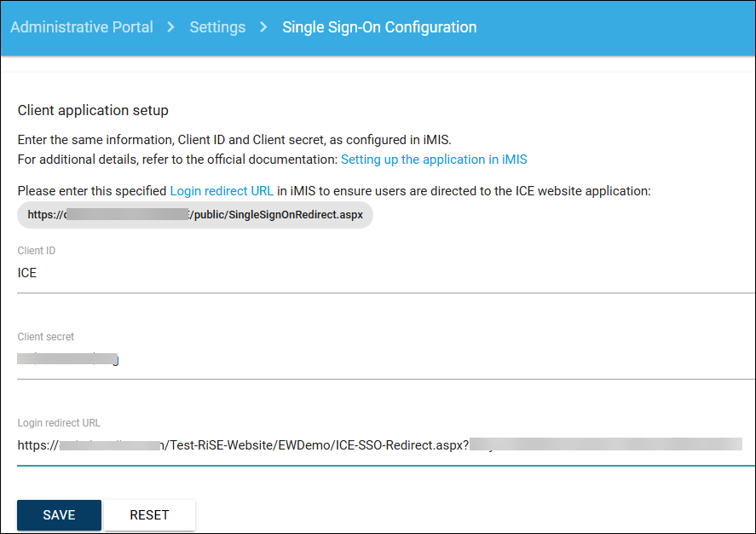
Task: Click the grey 'Login redirect URL' field label
Action: coord(59,423)
